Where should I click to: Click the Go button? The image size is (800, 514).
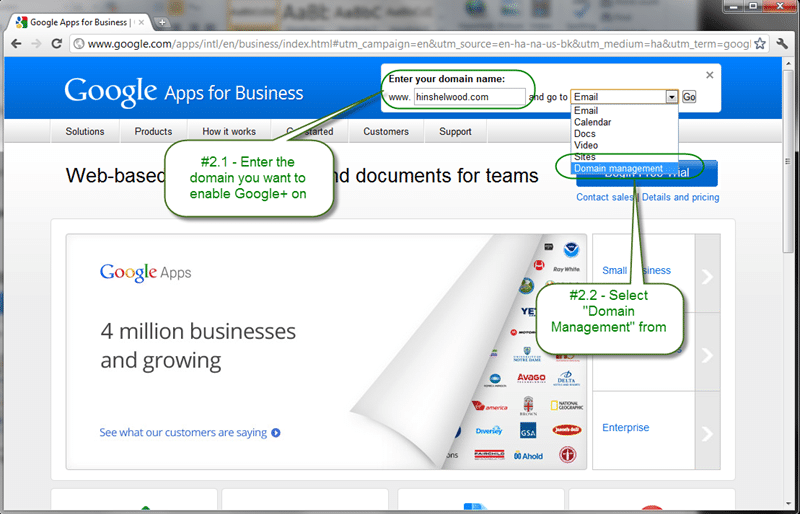pos(689,97)
